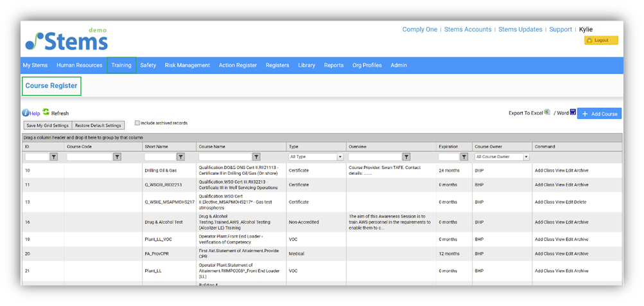Sort by the Expiration column header

(x=448, y=147)
